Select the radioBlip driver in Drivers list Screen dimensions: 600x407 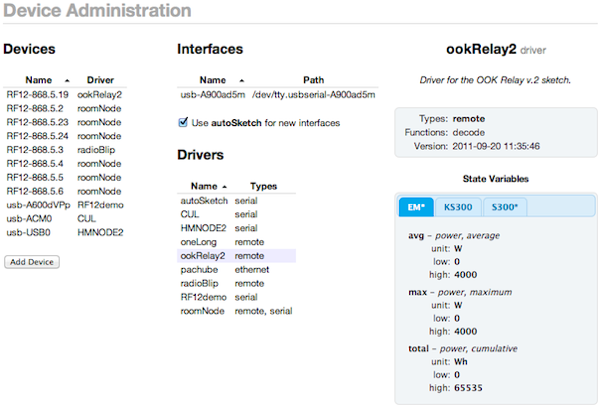[236, 283]
